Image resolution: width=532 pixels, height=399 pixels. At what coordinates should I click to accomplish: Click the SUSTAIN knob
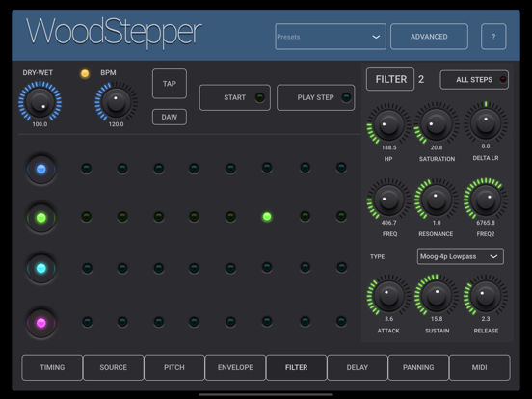pyautogui.click(x=437, y=296)
